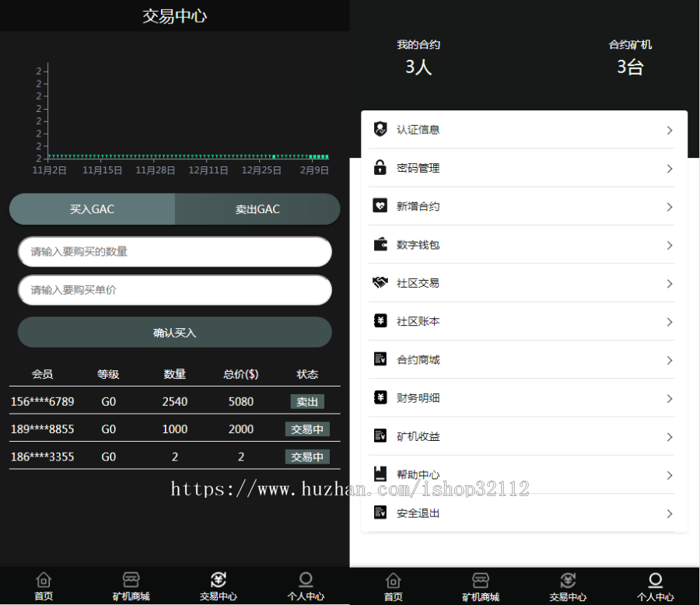Expand the 社区交易 row chevron
This screenshot has width=700, height=605.
coord(670,284)
